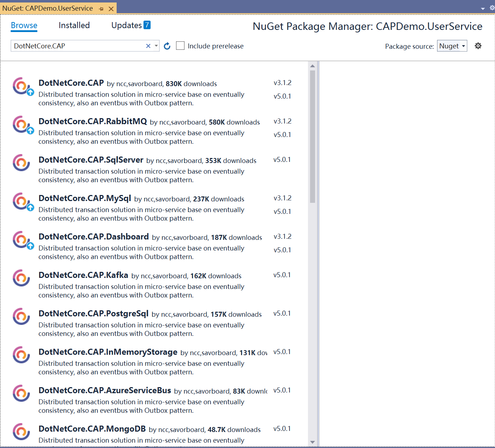Pin the NuGet document tab
Screen dimensions: 495x448
coord(101,9)
